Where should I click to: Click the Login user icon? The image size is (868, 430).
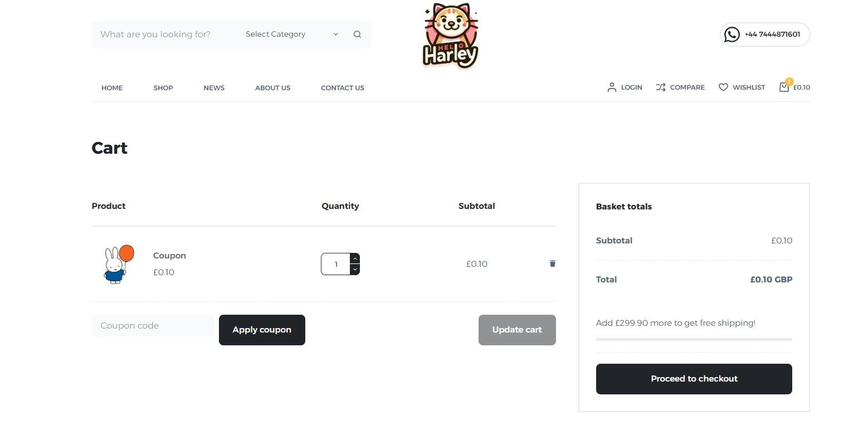(612, 87)
